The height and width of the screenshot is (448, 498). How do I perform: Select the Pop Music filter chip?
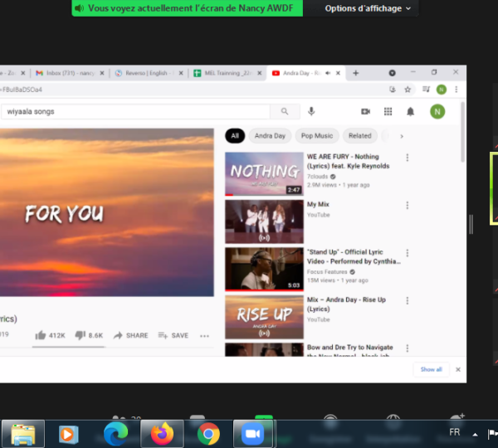(x=317, y=136)
